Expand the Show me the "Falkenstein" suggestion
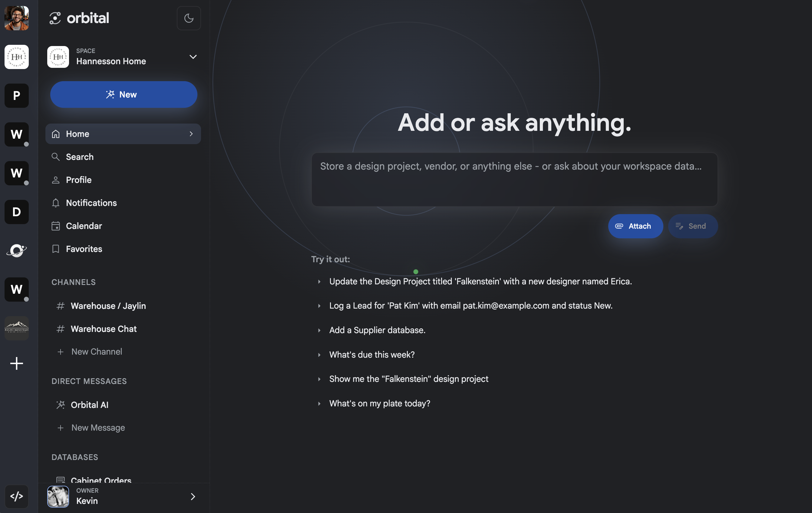 319,379
